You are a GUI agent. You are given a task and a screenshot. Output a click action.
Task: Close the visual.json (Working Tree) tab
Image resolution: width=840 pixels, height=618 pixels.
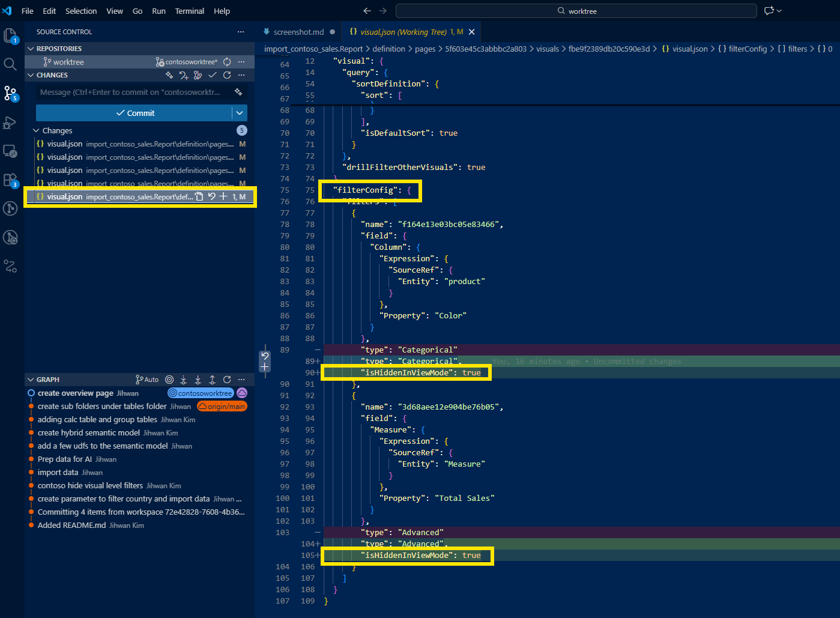(x=472, y=32)
